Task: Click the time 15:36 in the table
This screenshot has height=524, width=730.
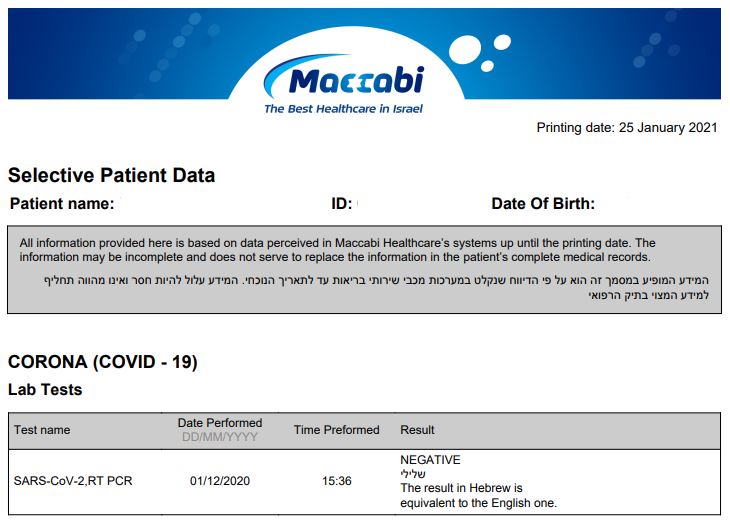Action: tap(337, 481)
